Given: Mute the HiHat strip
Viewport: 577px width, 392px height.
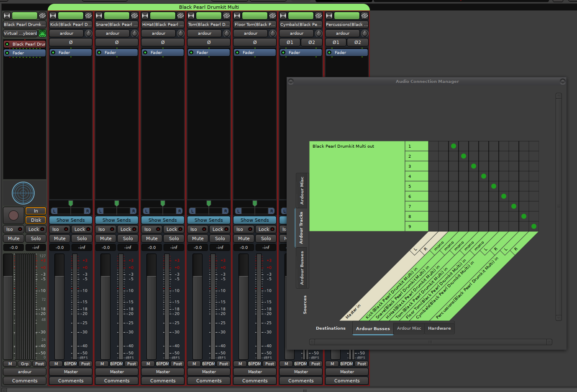Looking at the screenshot, I should click(x=151, y=238).
